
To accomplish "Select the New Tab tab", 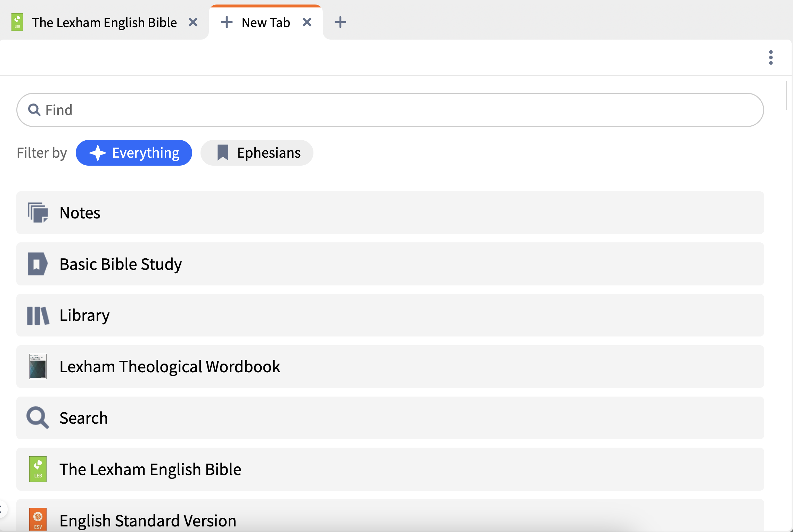I will click(266, 23).
